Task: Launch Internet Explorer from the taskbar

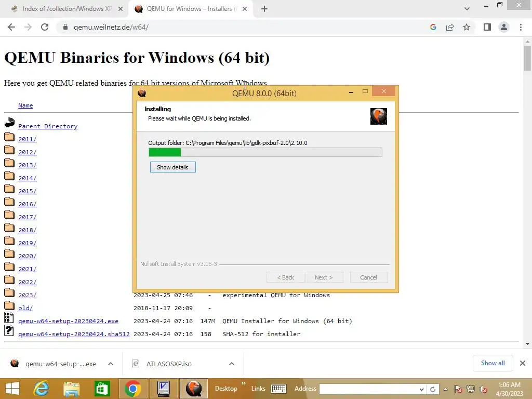Action: click(42, 389)
